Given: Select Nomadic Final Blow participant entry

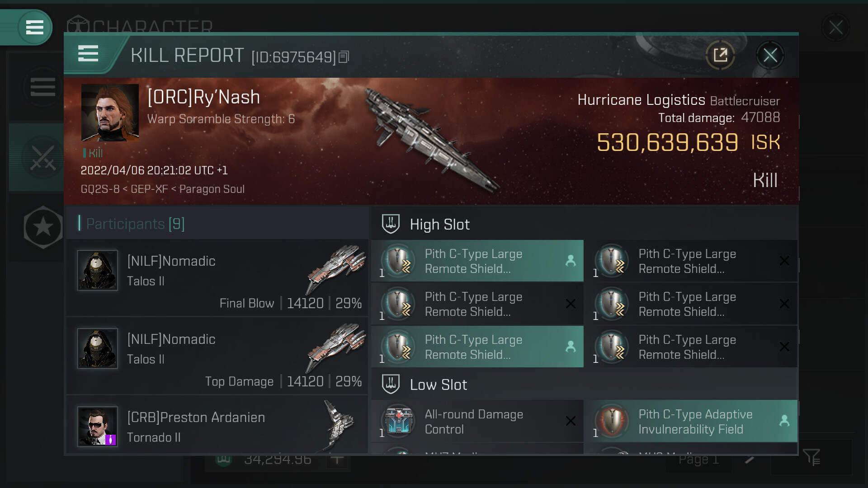Looking at the screenshot, I should [x=217, y=277].
